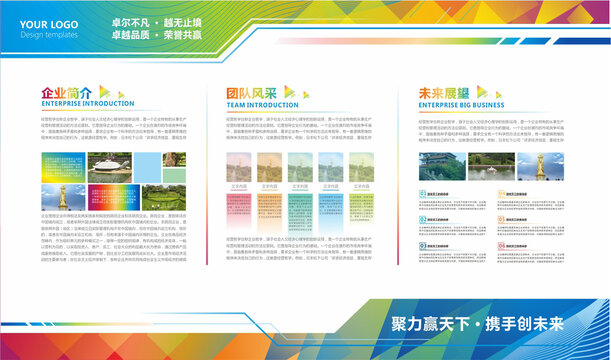Click the 聚力赢天下·携手创未来 slogan
Viewport: 611px width, 360px height.
click(478, 324)
